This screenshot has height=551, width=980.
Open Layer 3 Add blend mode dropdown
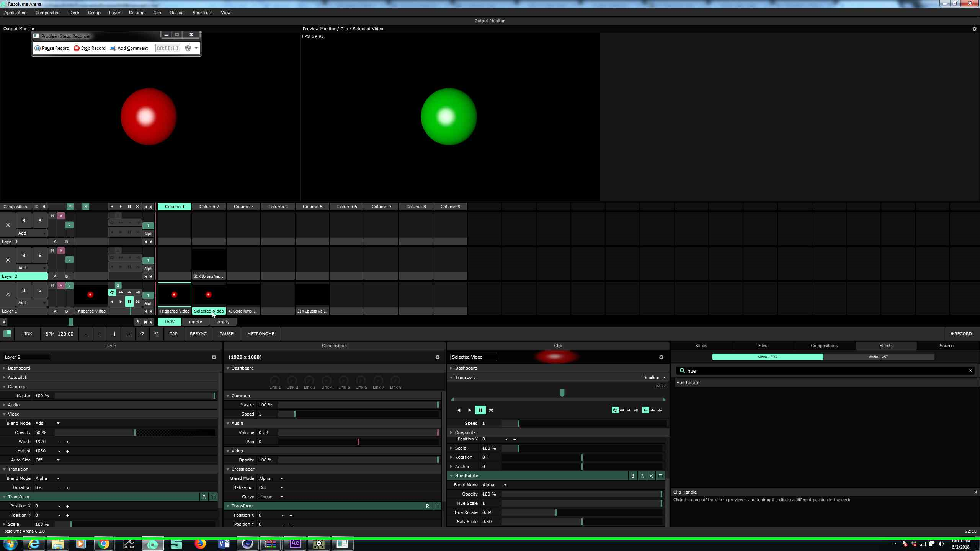(x=32, y=233)
